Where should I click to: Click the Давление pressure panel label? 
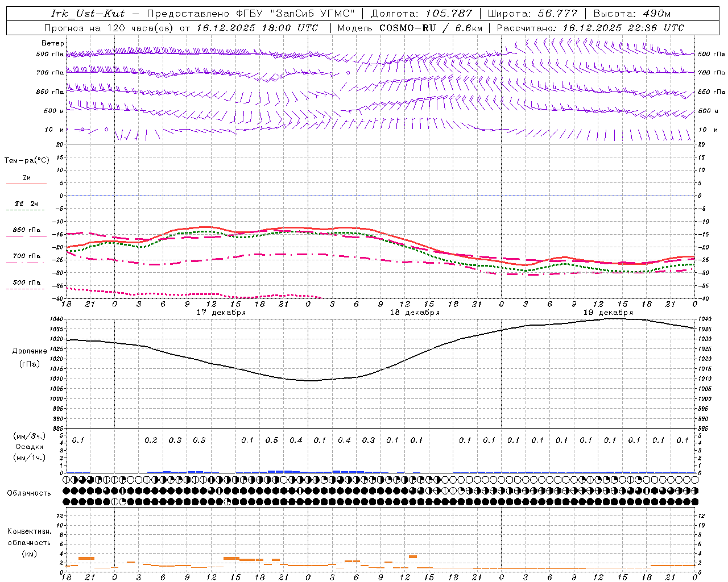[x=30, y=351]
